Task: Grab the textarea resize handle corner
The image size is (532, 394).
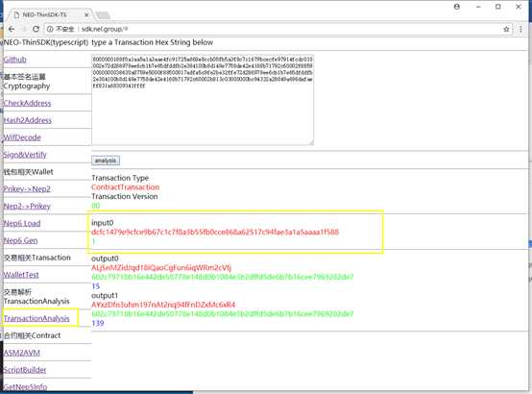Action: point(311,142)
